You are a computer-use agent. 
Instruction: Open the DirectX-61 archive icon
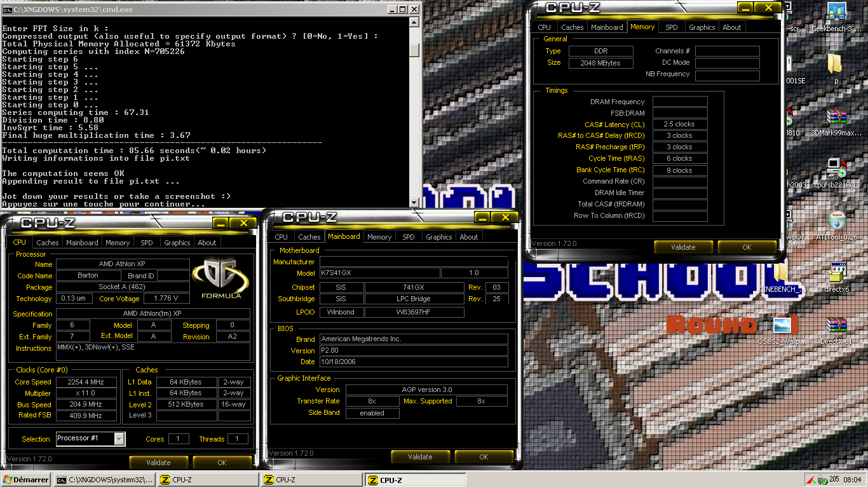(836, 325)
